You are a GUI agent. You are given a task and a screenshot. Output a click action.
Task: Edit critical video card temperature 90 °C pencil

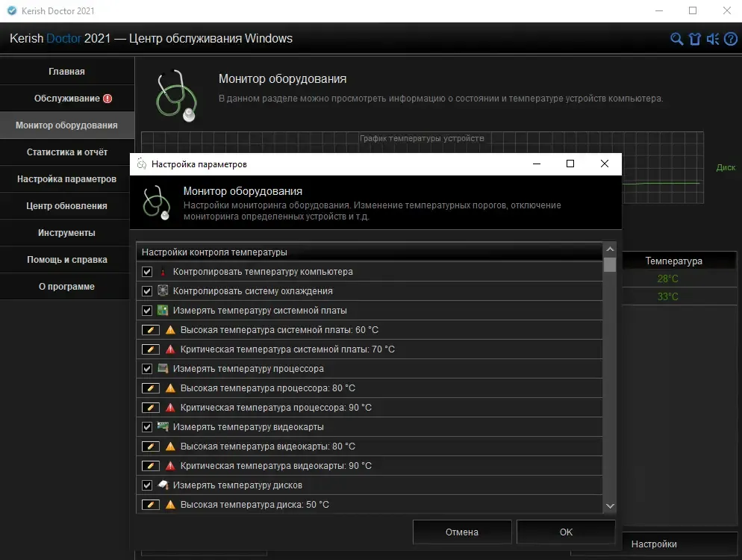click(x=151, y=466)
